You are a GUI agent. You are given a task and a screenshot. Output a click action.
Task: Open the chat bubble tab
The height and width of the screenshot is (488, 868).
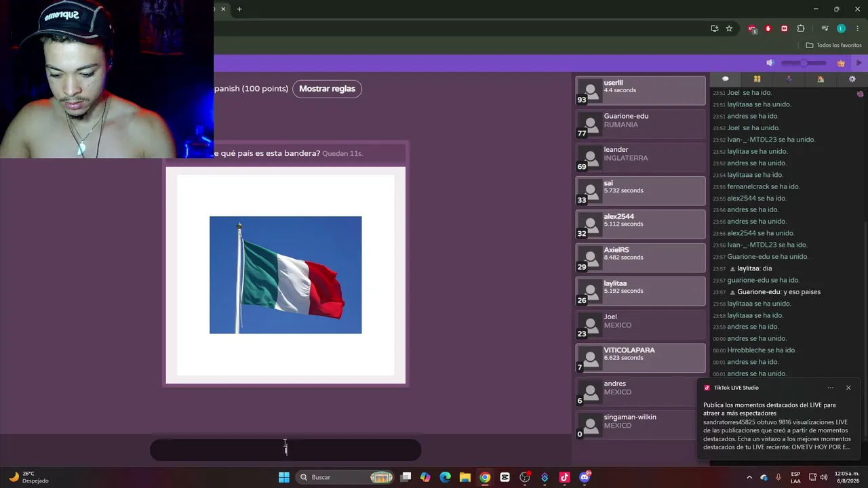coord(725,79)
